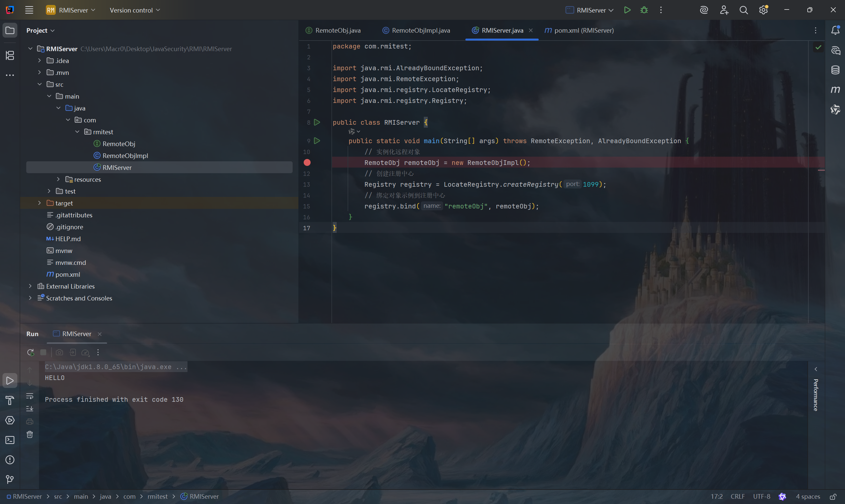The width and height of the screenshot is (845, 504).
Task: Open the Structure tool window
Action: pyautogui.click(x=10, y=55)
